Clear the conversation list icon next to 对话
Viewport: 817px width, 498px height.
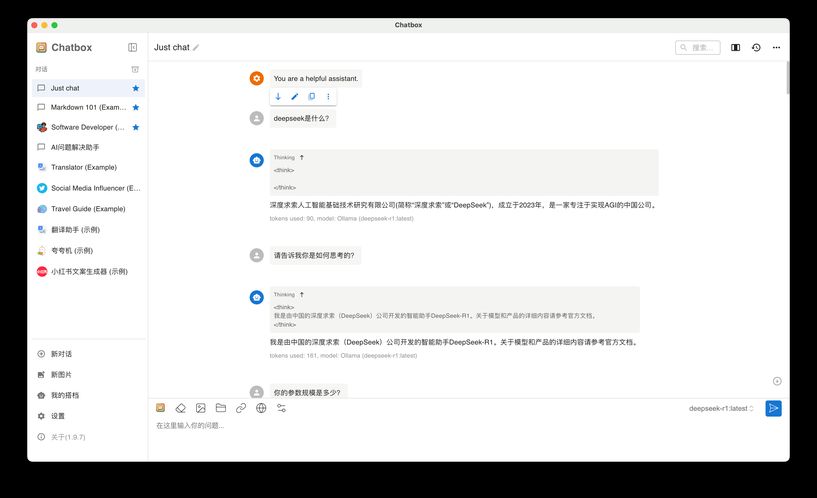pyautogui.click(x=135, y=69)
